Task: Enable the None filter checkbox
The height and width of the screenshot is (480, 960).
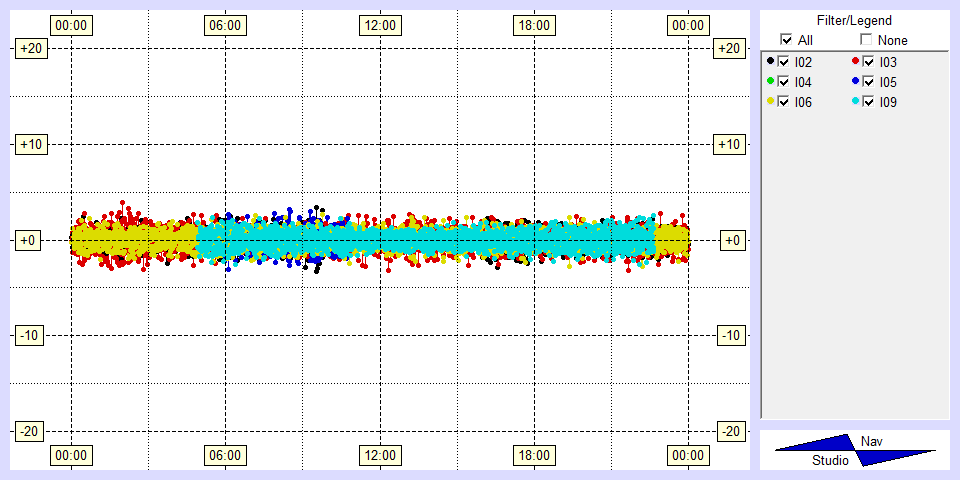Action: pyautogui.click(x=866, y=40)
